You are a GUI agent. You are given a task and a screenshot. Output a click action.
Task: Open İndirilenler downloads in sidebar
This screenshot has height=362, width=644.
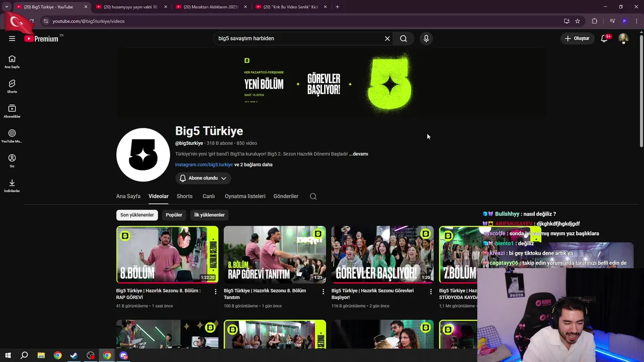pyautogui.click(x=12, y=186)
